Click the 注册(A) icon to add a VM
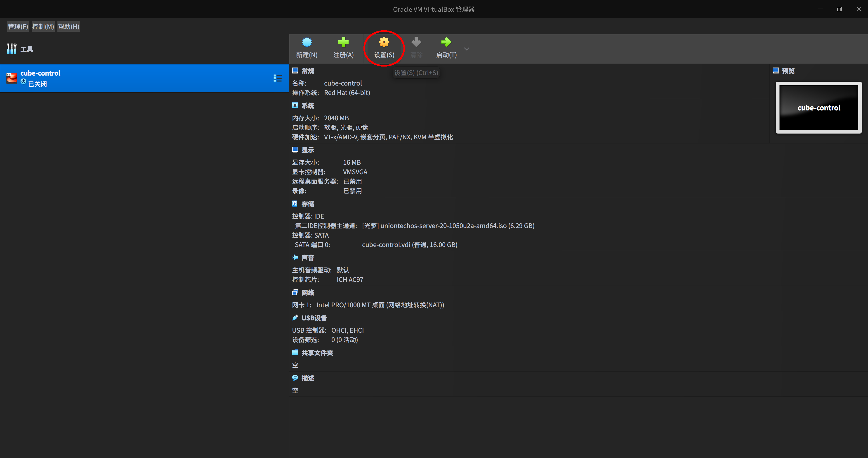Viewport: 868px width, 458px height. pos(343,48)
